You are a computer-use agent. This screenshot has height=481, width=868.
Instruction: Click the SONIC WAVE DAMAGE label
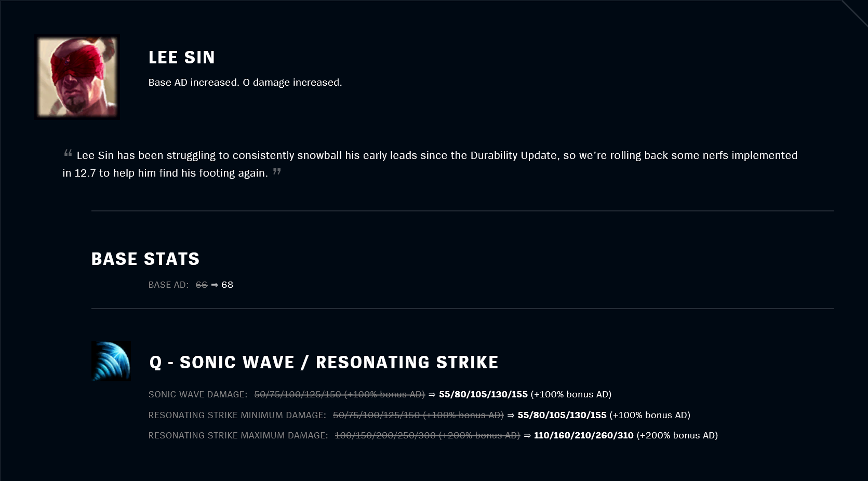[198, 394]
